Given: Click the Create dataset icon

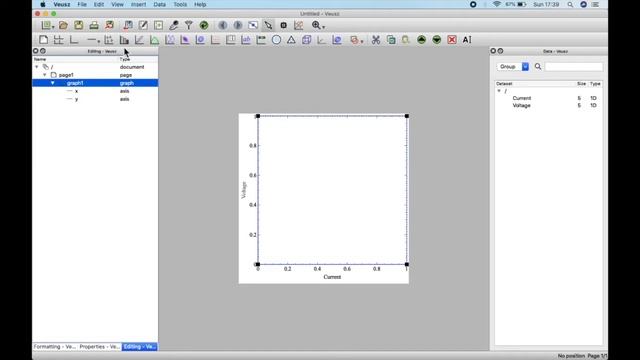Looking at the screenshot, I should tap(158, 25).
